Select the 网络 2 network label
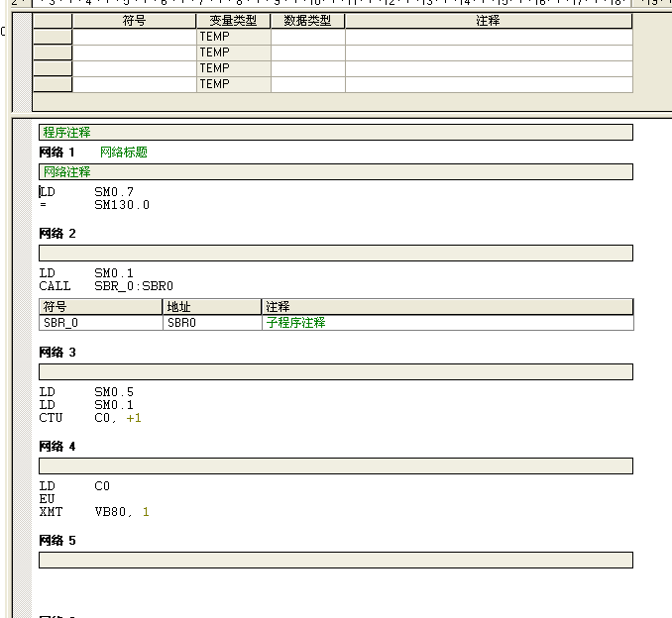 click(57, 234)
